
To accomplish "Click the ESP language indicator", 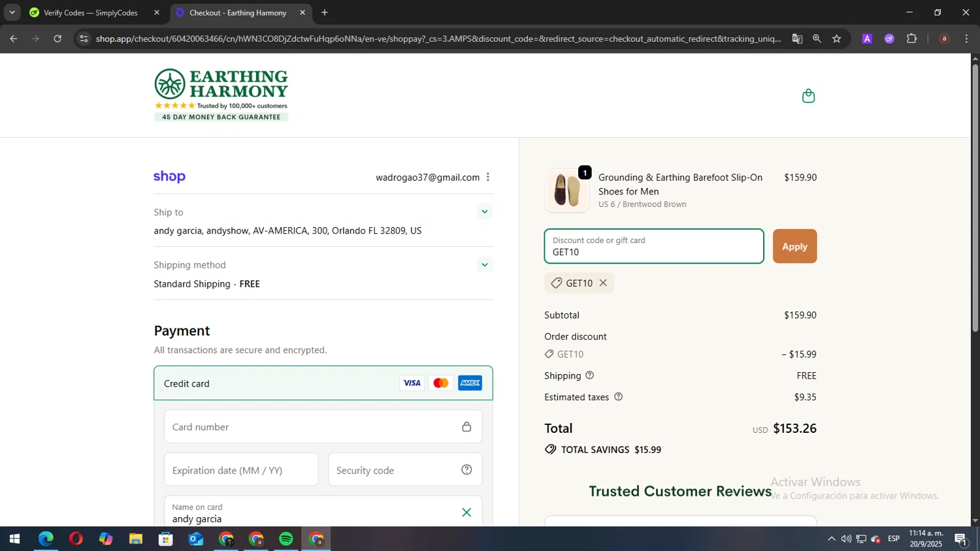I will [x=894, y=539].
